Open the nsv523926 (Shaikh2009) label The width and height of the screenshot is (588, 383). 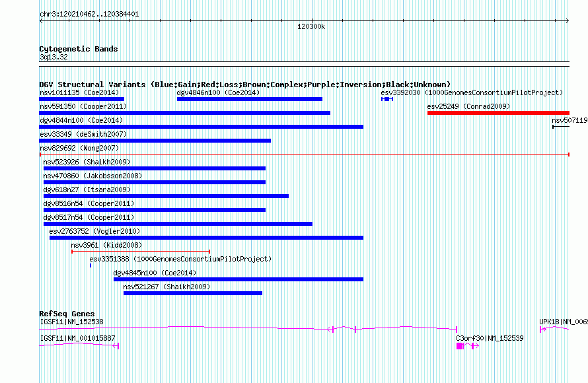87,162
